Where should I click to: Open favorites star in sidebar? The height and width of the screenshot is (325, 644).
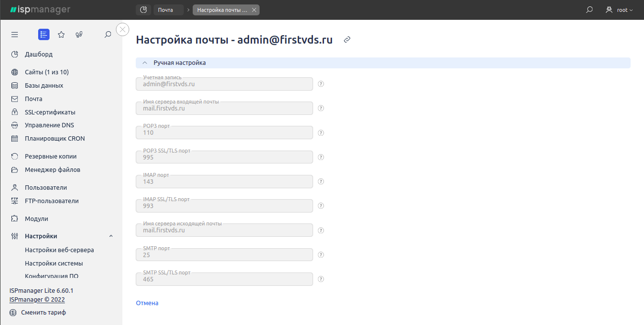pos(61,35)
